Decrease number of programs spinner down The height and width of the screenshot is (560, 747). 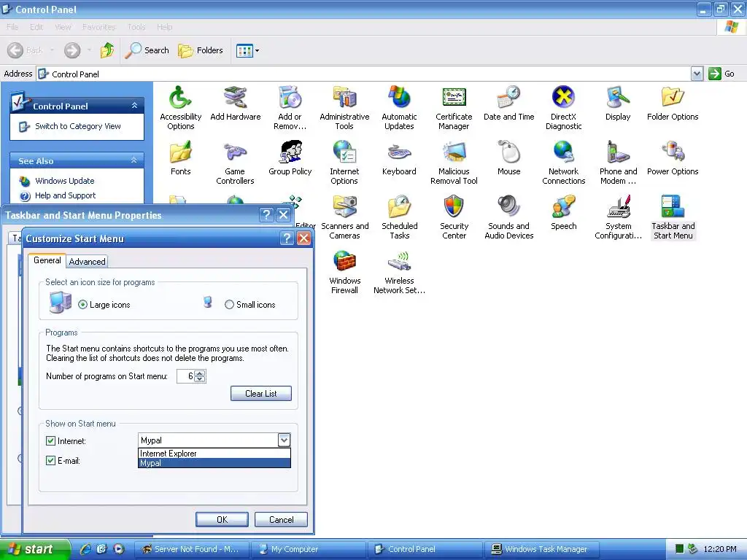coord(200,379)
